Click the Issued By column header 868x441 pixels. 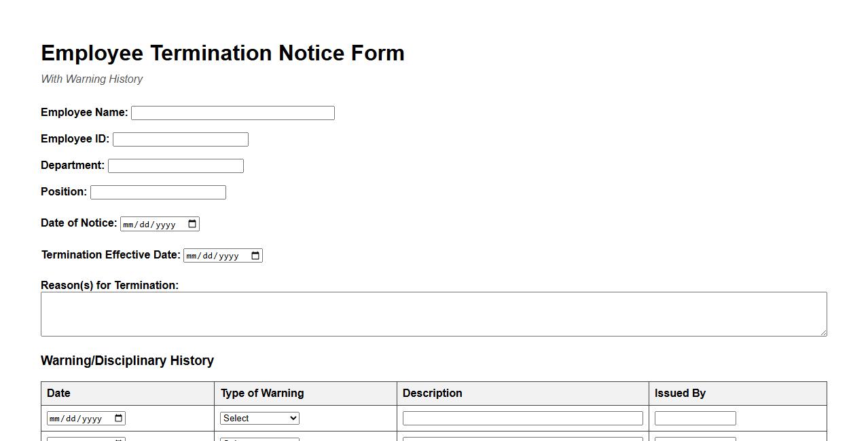click(x=680, y=393)
